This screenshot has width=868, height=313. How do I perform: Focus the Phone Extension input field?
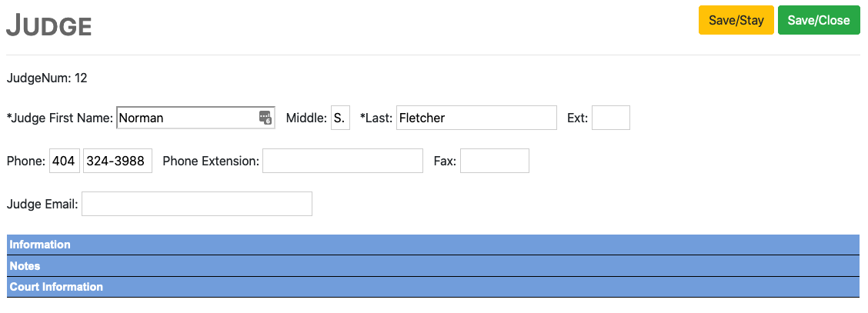point(342,161)
